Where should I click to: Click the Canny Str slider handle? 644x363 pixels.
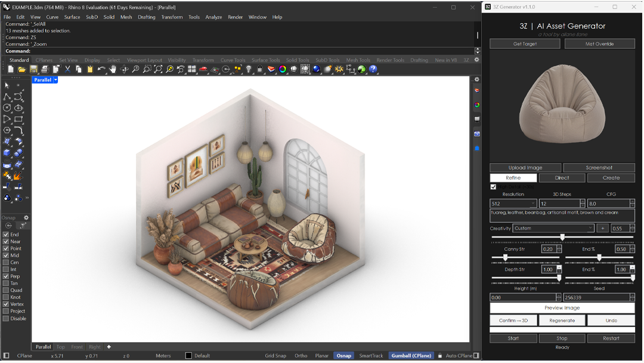(x=505, y=258)
